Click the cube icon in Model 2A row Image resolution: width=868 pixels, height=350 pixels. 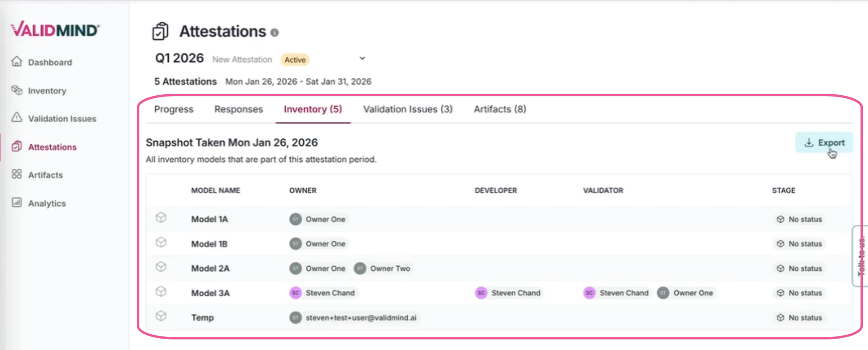[161, 267]
